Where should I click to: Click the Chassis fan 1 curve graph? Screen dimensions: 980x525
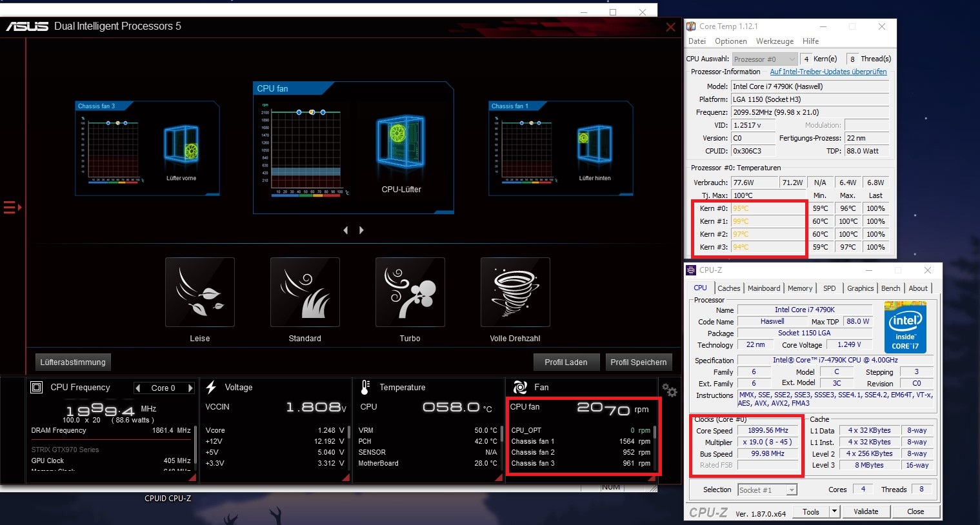[526, 150]
